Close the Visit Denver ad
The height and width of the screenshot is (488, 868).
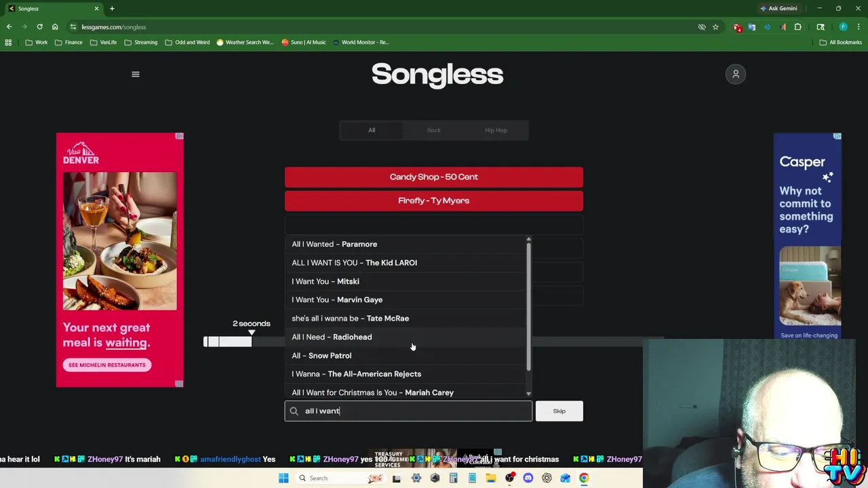[x=179, y=136]
